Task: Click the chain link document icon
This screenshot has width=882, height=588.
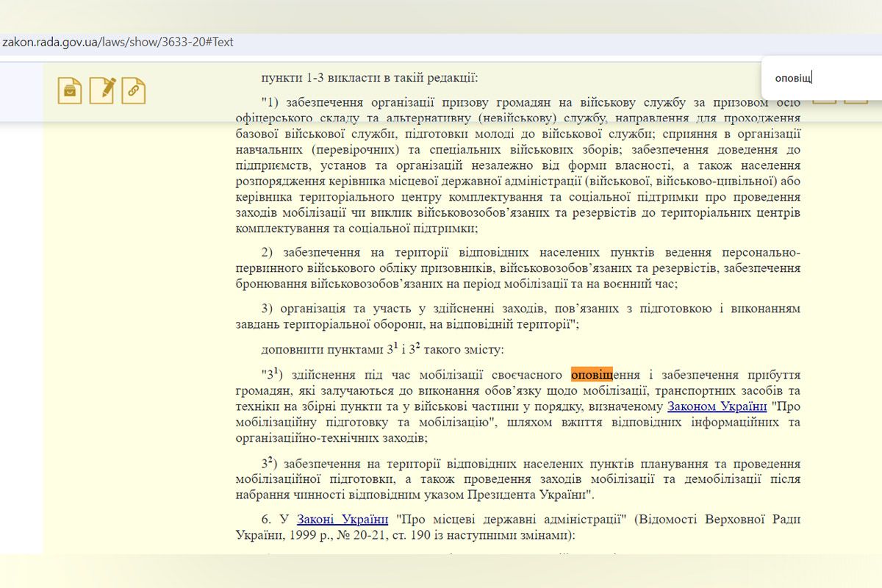Action: tap(134, 90)
